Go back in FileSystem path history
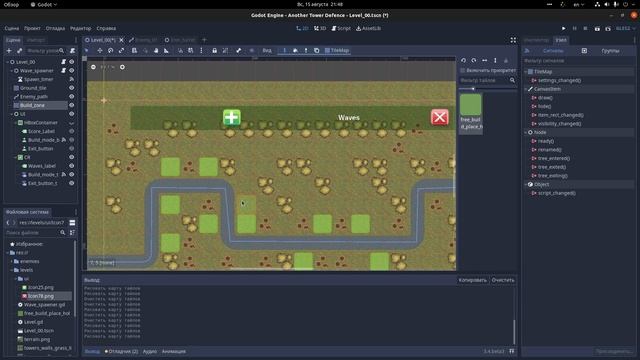Image resolution: width=640 pixels, height=360 pixels. [8, 223]
